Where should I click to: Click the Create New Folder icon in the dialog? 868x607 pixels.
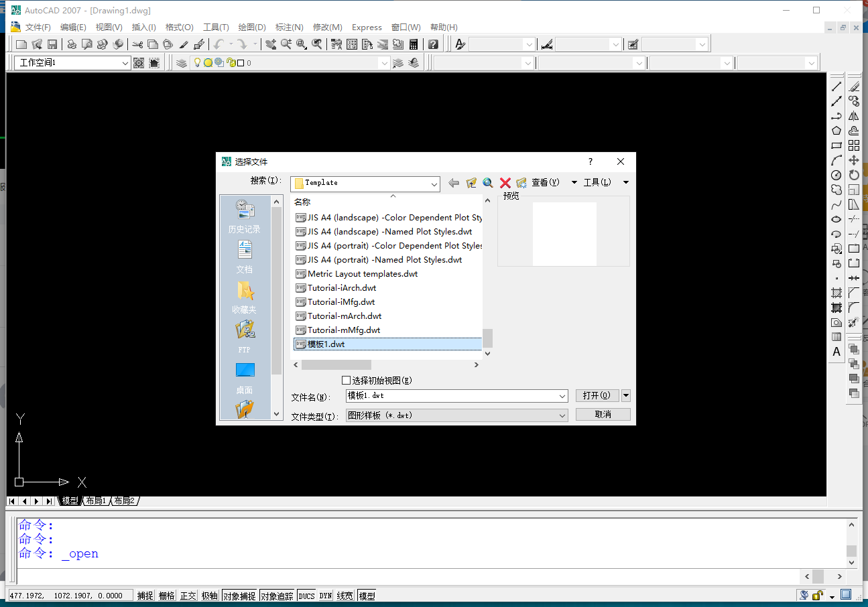[521, 182]
